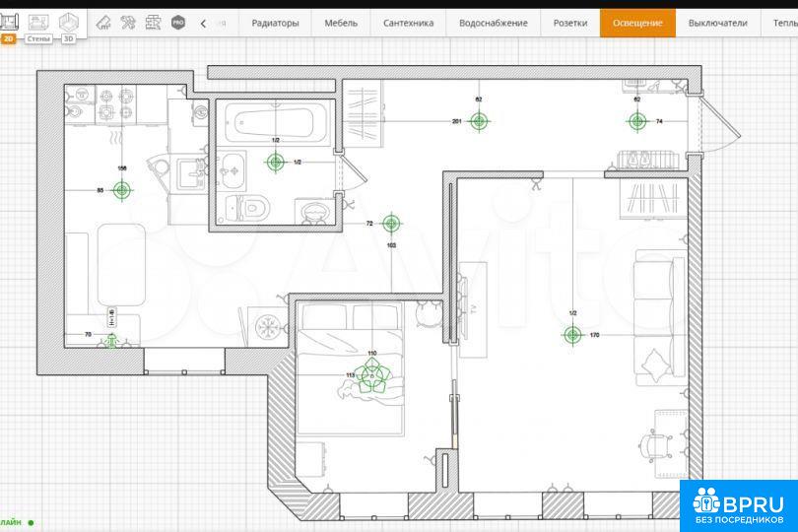Switch to the Стены walls view

39,22
